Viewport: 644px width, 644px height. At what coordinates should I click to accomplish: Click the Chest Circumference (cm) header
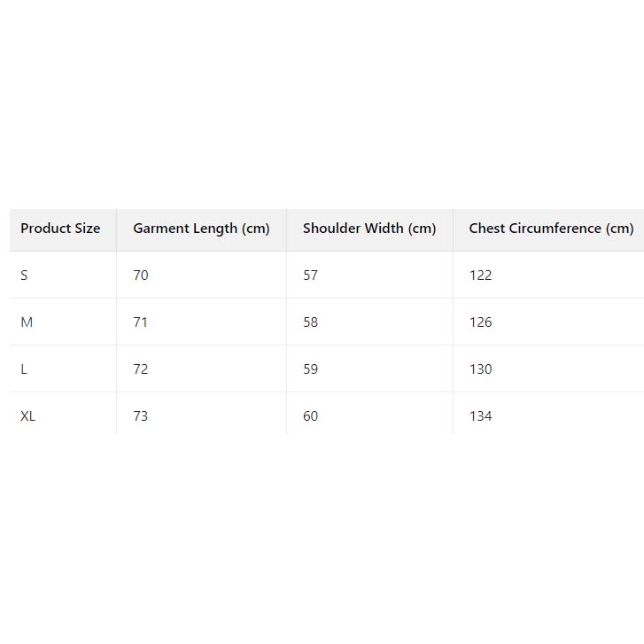(551, 229)
